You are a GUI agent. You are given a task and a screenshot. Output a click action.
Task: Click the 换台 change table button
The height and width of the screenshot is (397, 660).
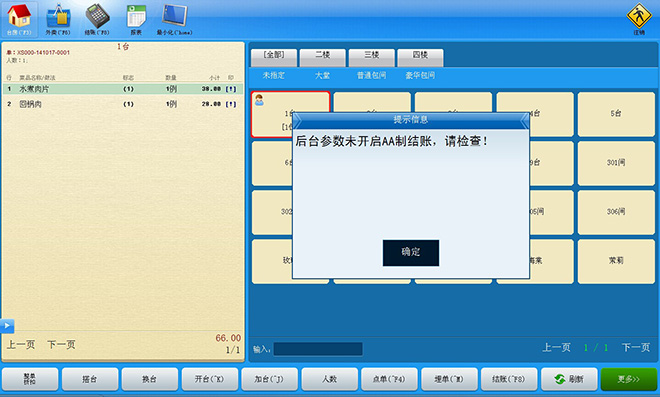tap(149, 379)
